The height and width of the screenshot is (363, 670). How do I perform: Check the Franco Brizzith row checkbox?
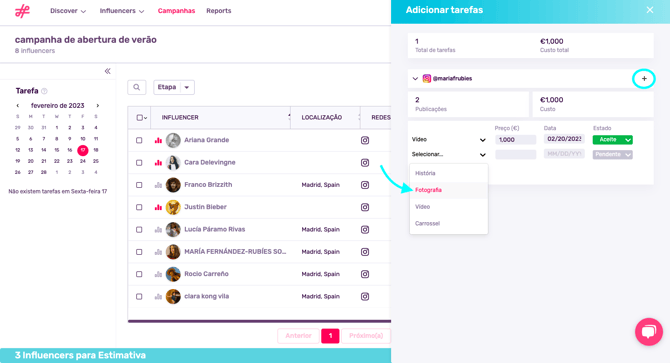tap(139, 185)
